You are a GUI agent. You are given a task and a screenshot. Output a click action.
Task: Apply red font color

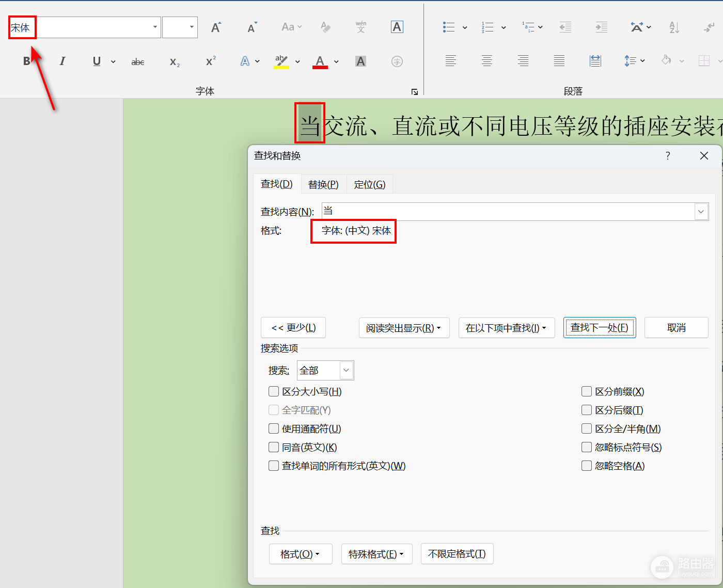(x=320, y=61)
